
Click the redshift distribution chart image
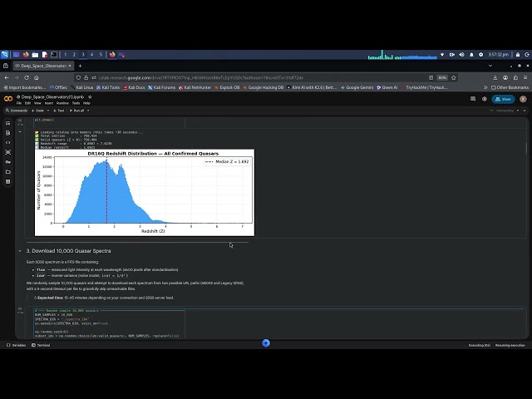pos(144,192)
